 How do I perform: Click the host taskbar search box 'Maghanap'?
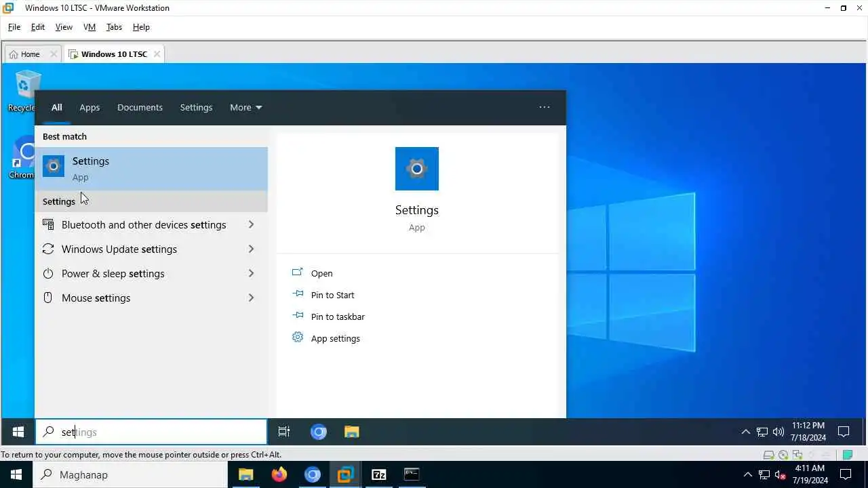tap(130, 474)
